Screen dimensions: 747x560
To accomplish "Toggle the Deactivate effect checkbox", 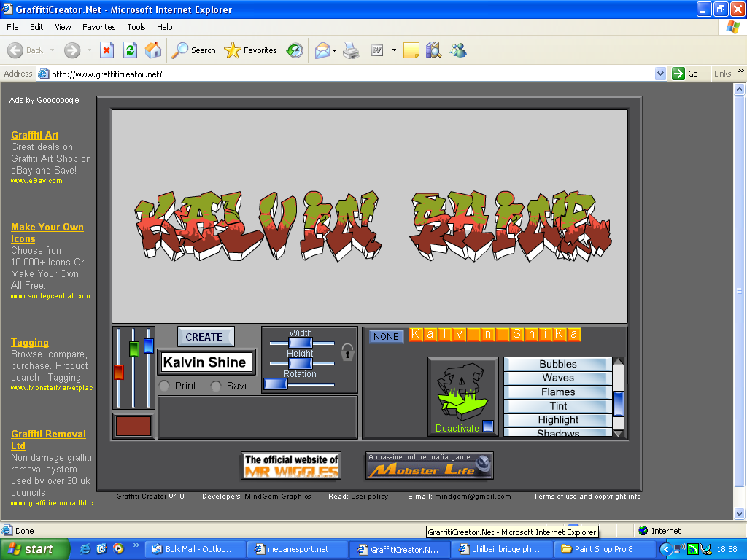I will [x=488, y=426].
